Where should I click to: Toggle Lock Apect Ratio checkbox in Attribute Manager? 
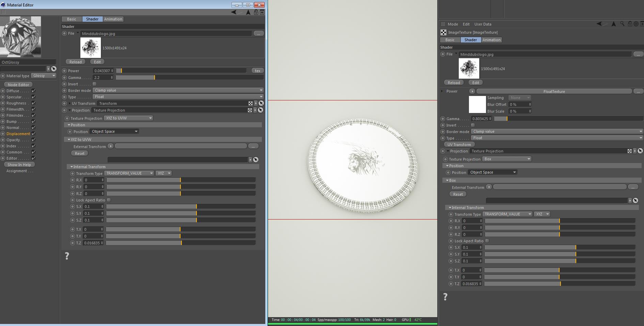(x=487, y=241)
